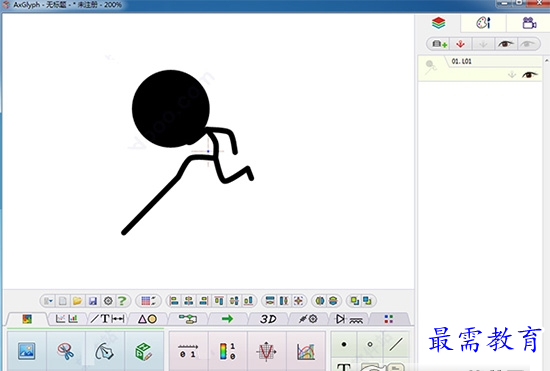The height and width of the screenshot is (371, 550).
Task: Click the layer list scrollbar up arrow
Action: [546, 61]
